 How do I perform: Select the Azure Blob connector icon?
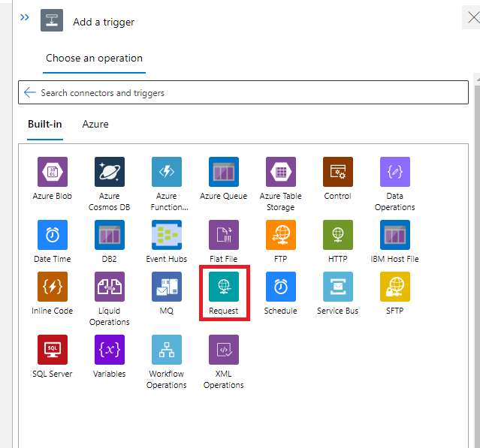tap(53, 172)
